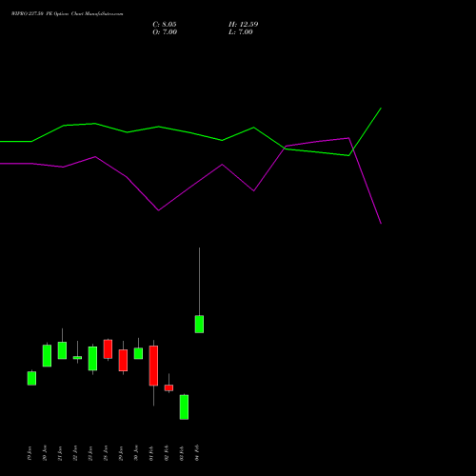The image size is (476, 476).
Task: Click the tall red candle above 01 Feb
Action: tap(153, 366)
